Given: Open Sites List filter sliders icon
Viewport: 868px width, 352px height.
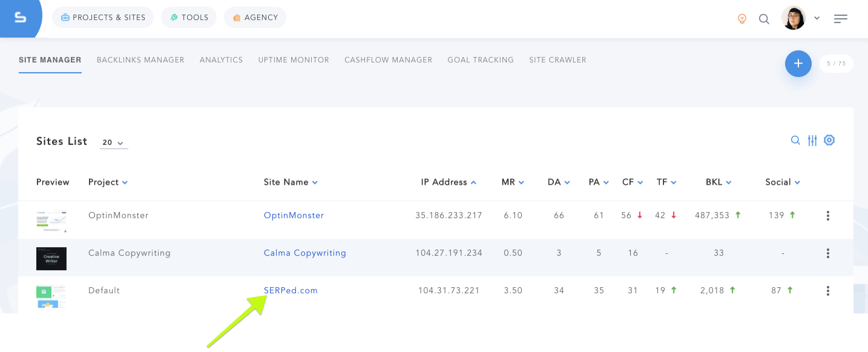Looking at the screenshot, I should [x=812, y=141].
